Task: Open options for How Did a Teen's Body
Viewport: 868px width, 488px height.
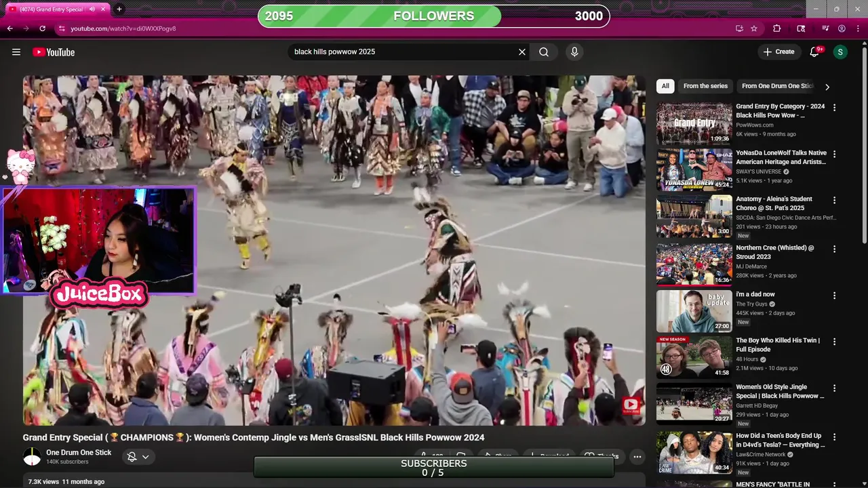Action: tap(834, 437)
